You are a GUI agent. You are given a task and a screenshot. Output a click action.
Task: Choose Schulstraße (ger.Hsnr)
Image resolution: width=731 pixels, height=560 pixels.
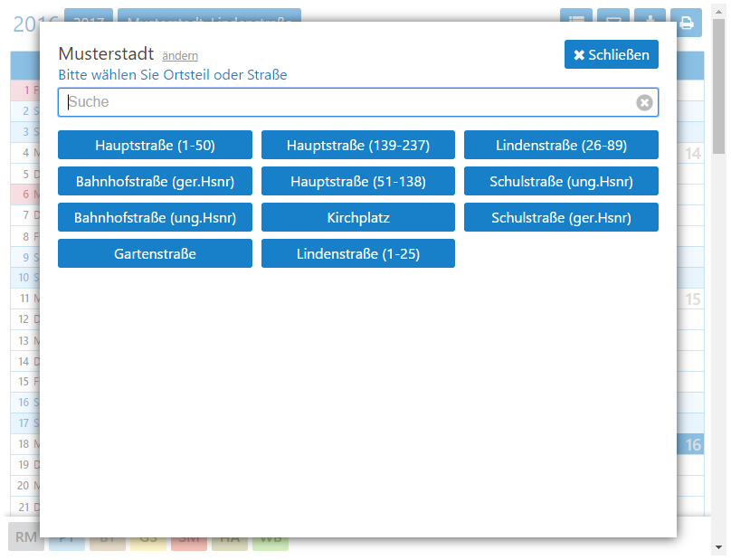(x=561, y=217)
